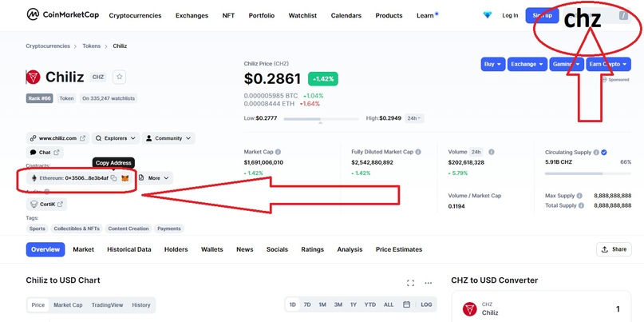Screen dimensions: 644x322
Task: Open Volume info icon
Action: pos(492,152)
